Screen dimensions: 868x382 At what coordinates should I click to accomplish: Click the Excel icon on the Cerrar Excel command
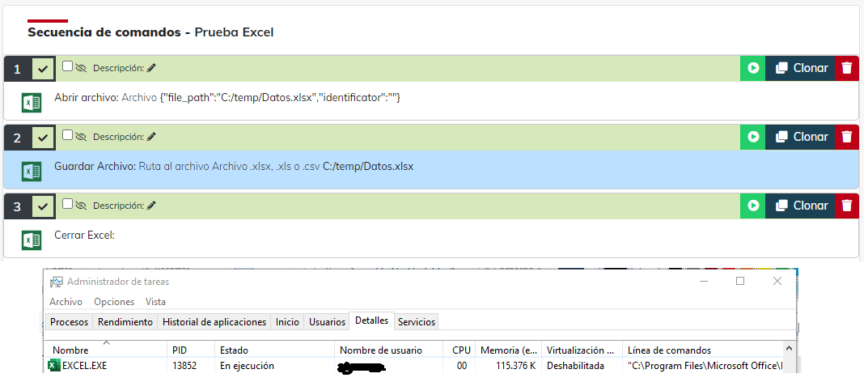32,240
